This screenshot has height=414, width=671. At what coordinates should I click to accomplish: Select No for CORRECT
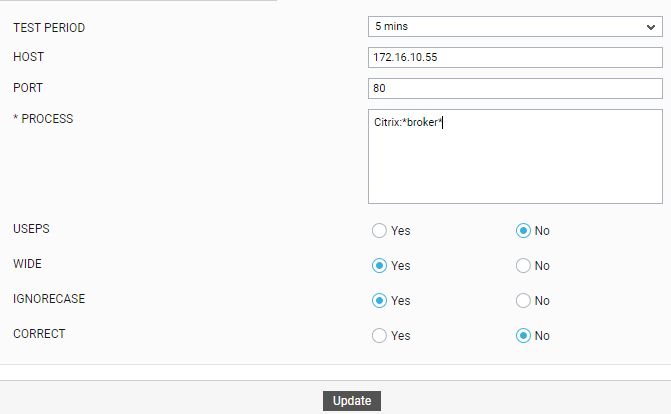tap(523, 336)
